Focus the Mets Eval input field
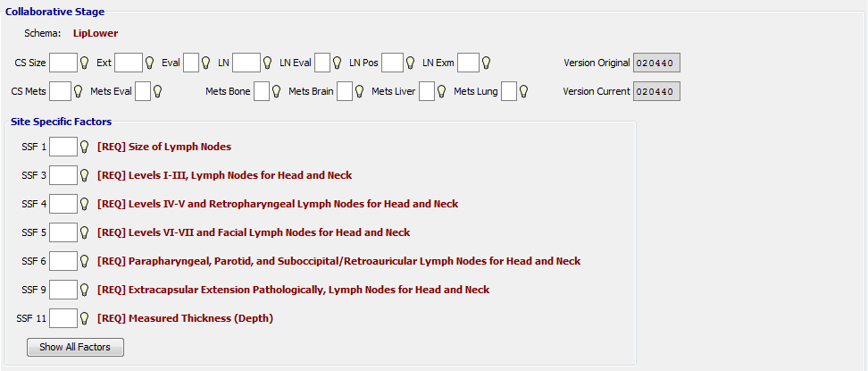The height and width of the screenshot is (371, 868). (x=143, y=91)
